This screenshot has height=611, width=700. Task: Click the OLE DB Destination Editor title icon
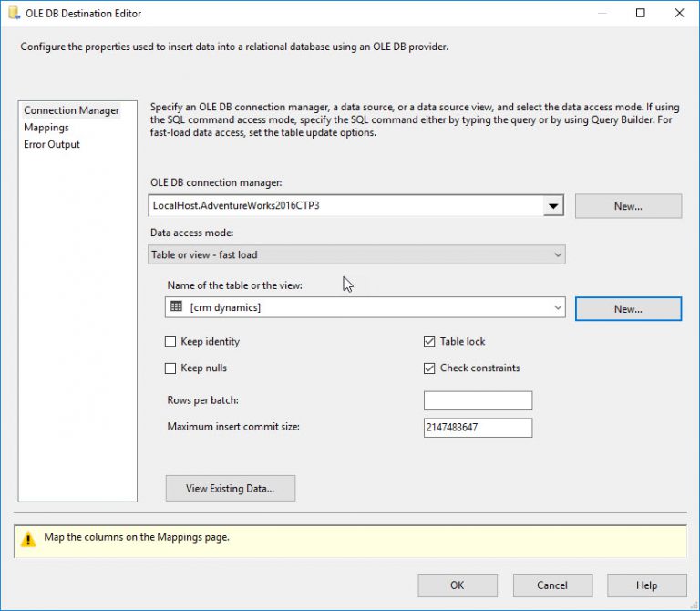(13, 14)
